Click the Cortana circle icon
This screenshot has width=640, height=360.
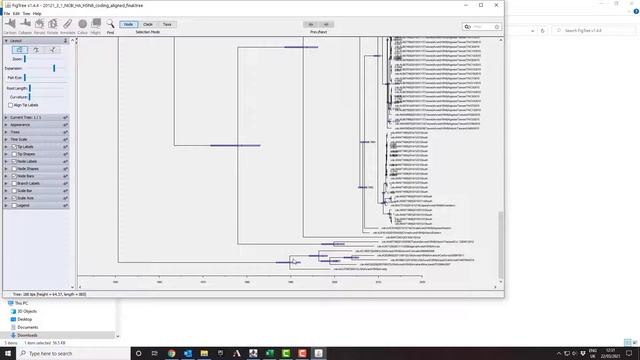click(138, 353)
